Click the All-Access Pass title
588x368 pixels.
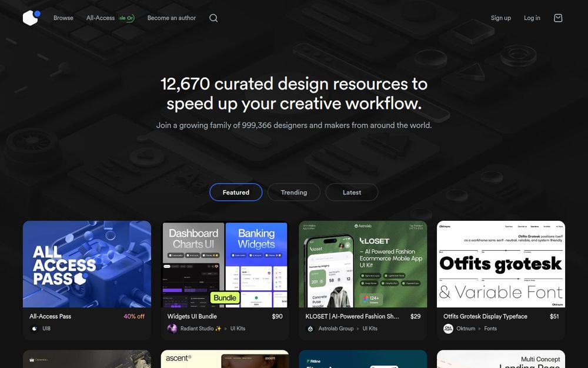(50, 317)
